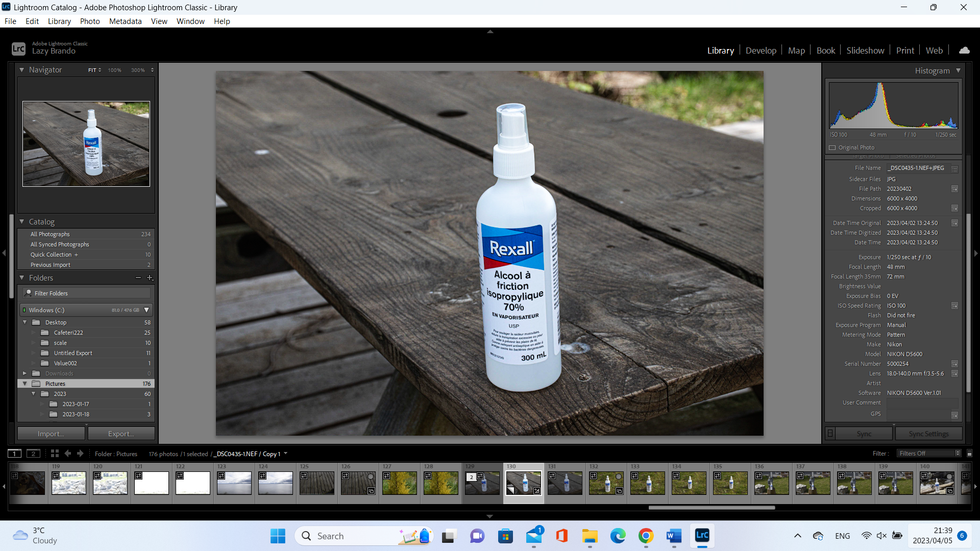Viewport: 980px width, 551px height.
Task: Open the second monitor window button
Action: 33,454
